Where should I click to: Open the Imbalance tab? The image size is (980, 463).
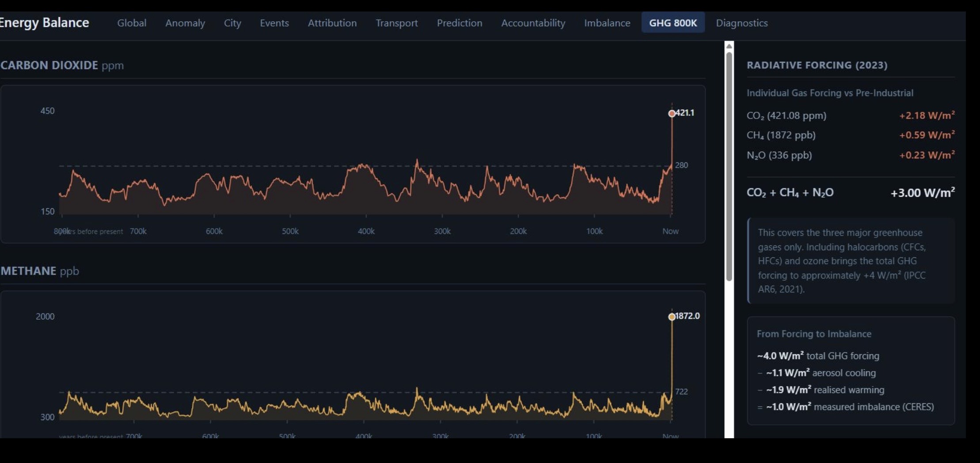tap(607, 23)
